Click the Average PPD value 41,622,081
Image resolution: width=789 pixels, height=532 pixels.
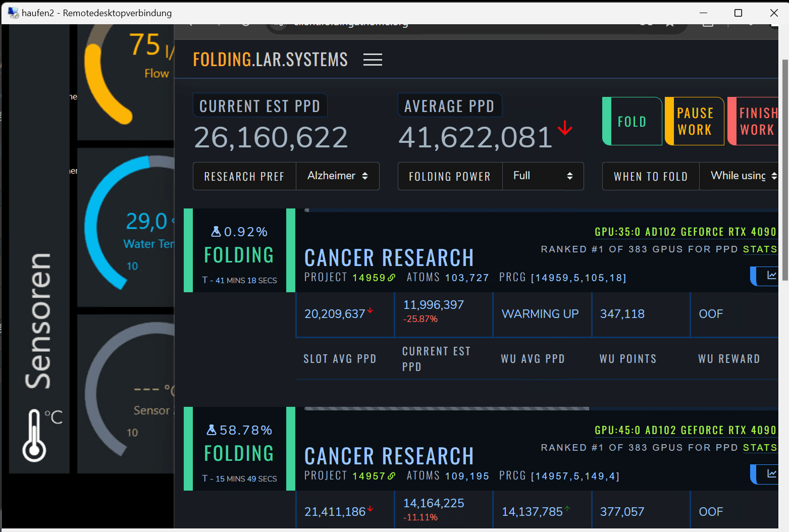point(476,137)
